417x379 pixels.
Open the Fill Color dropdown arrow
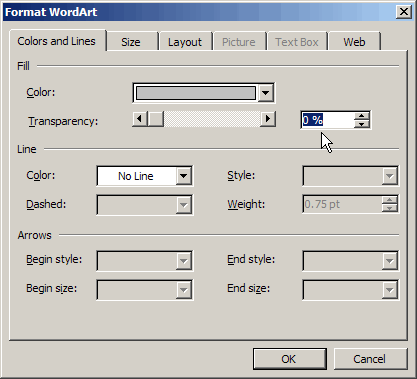tap(266, 93)
